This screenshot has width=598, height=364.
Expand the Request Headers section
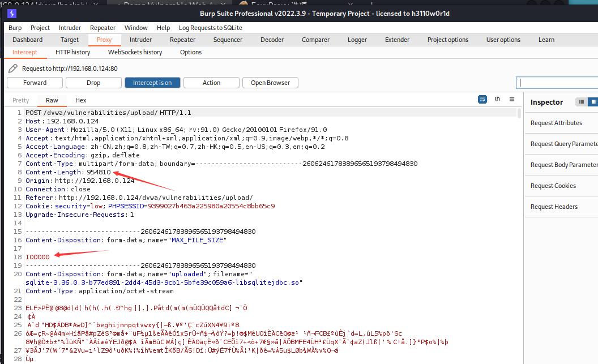(x=554, y=207)
